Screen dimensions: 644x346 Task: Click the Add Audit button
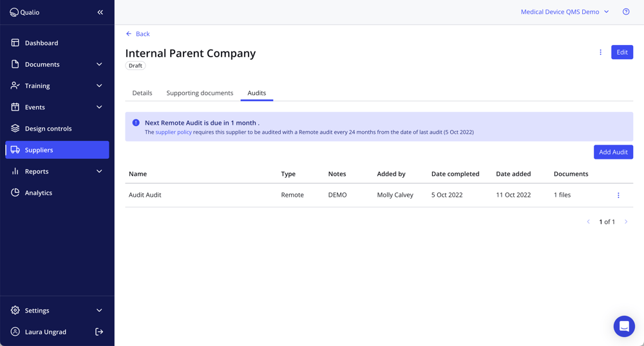click(613, 152)
